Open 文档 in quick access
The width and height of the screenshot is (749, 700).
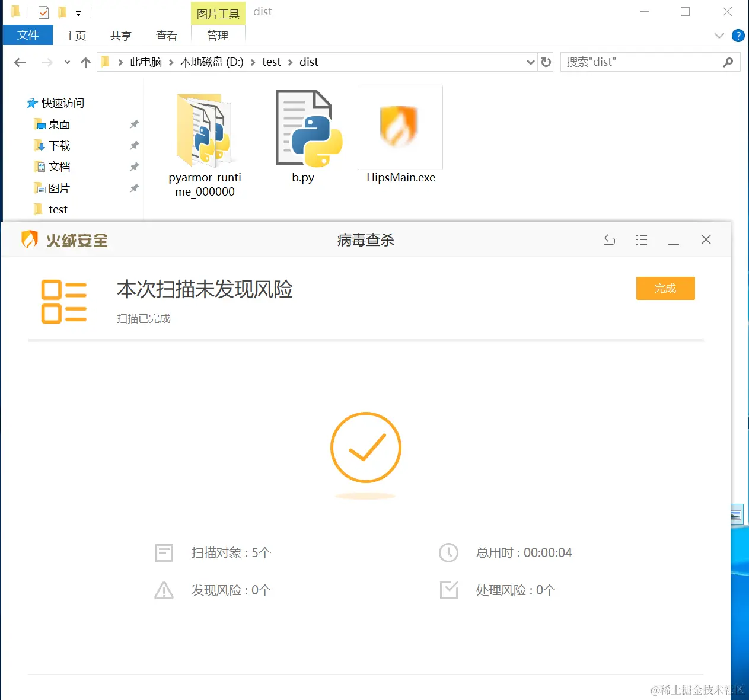52,167
